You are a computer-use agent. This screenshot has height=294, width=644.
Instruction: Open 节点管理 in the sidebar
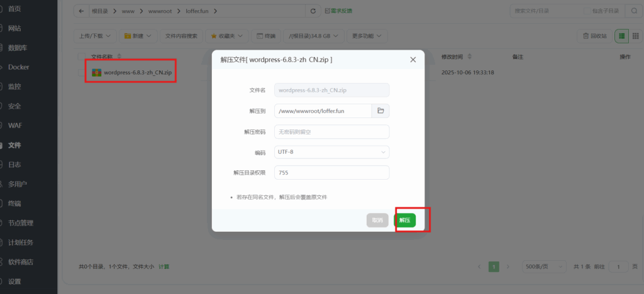click(x=21, y=223)
